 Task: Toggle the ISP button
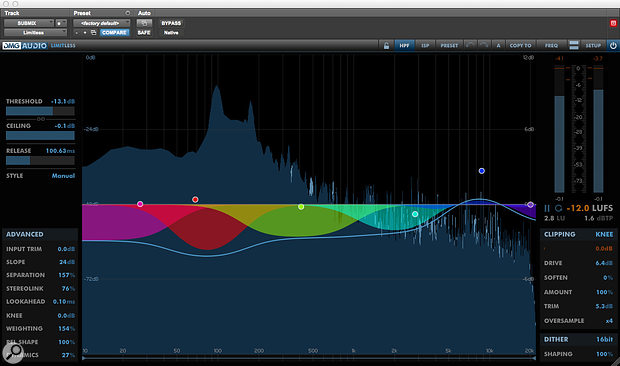425,45
